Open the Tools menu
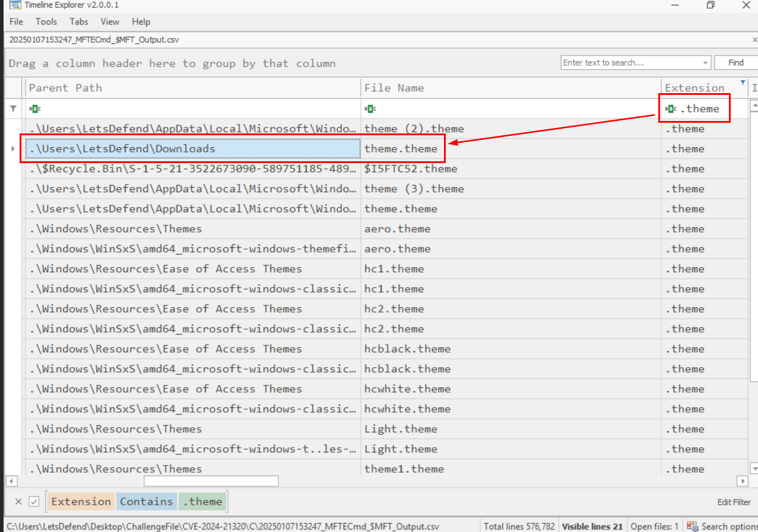 [46, 22]
